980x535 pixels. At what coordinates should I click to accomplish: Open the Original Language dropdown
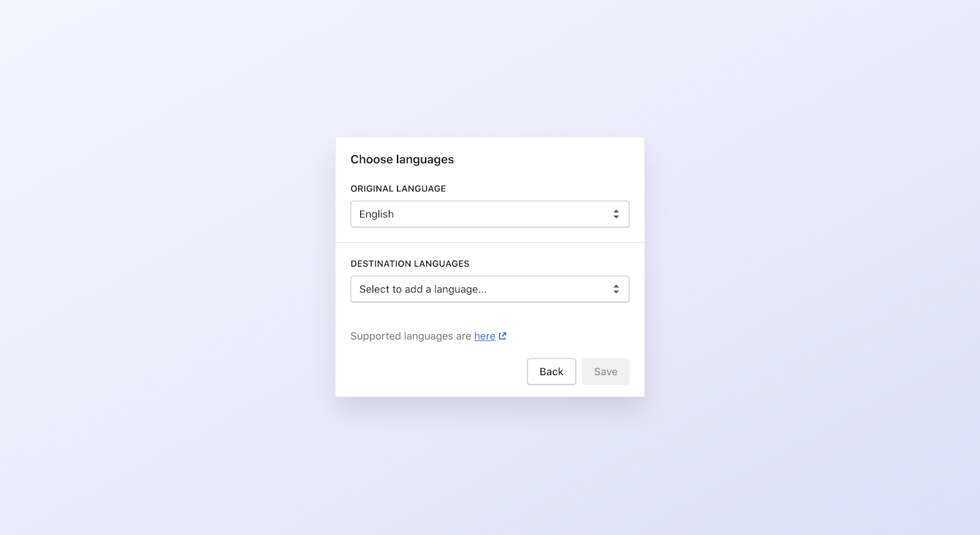(489, 214)
